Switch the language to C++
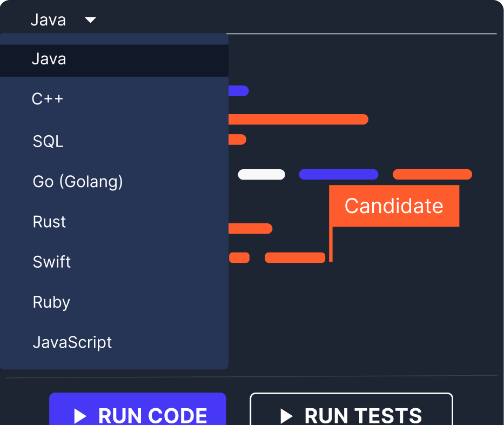 (46, 98)
